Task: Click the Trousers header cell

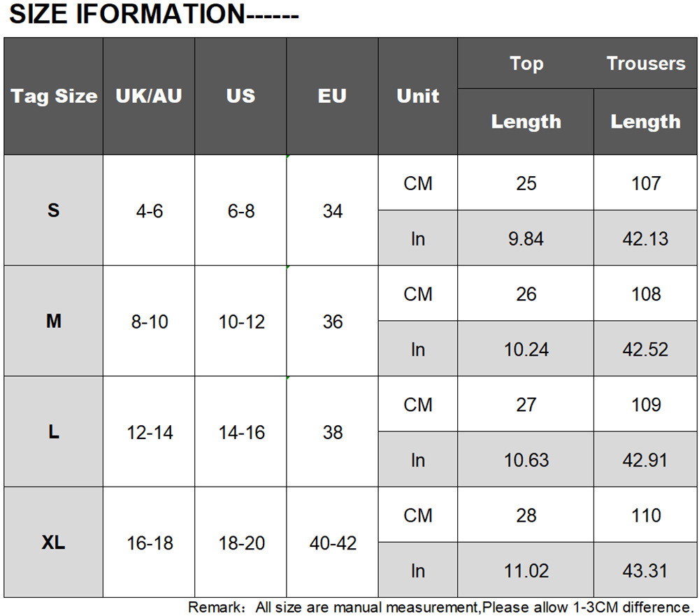Action: [645, 64]
